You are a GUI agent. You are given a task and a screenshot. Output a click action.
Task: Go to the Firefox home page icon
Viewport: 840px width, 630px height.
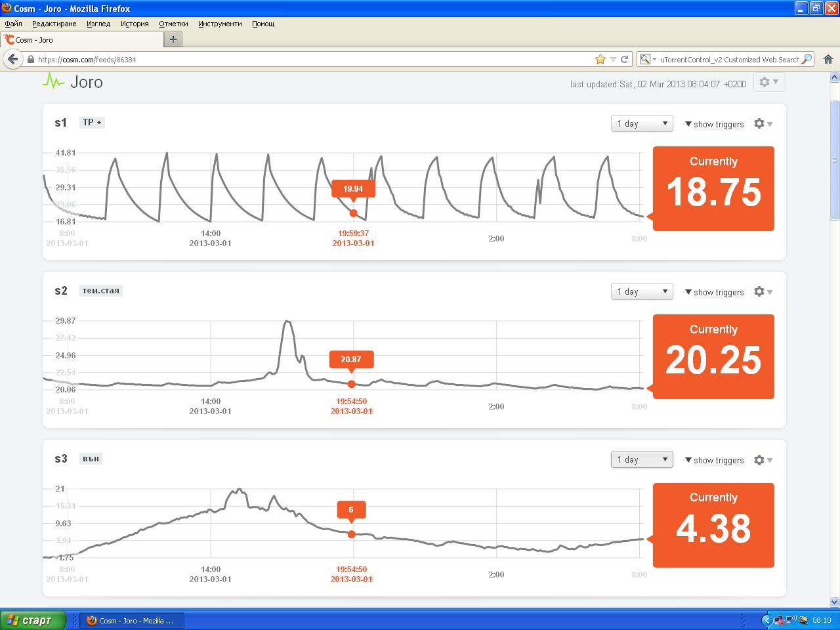(828, 59)
